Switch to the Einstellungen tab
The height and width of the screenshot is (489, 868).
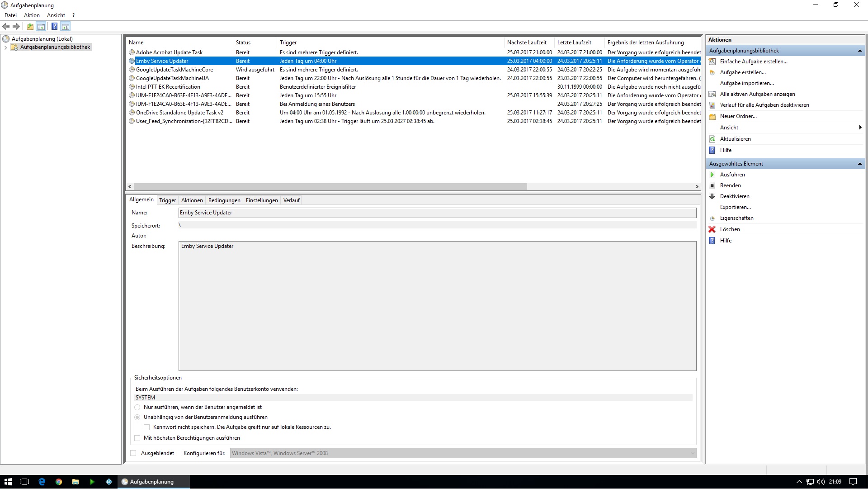(x=262, y=200)
